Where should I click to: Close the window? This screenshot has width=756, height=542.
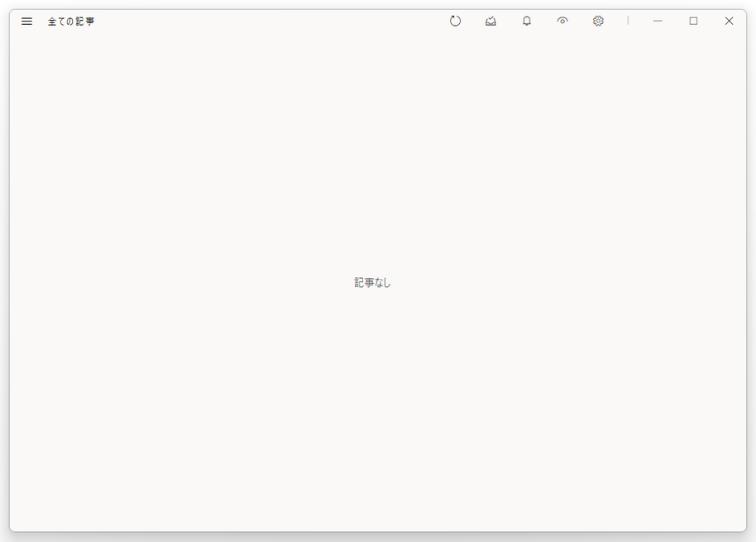729,21
